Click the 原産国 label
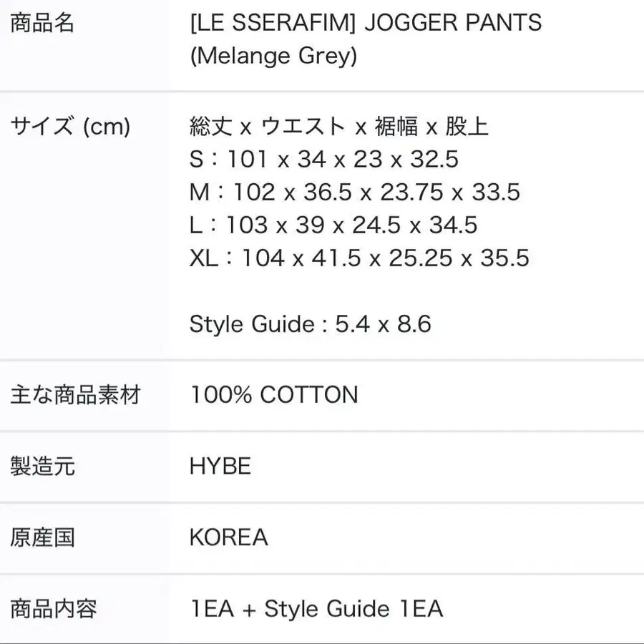 coord(42,537)
